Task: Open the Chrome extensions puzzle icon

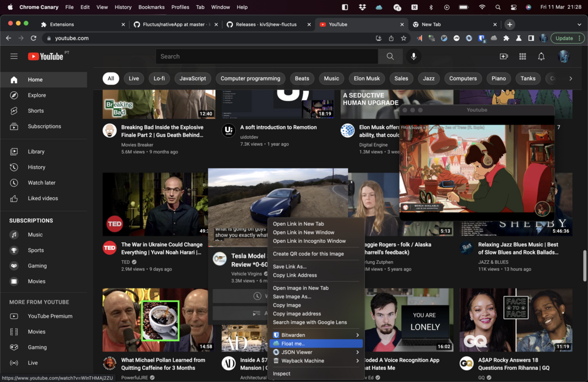Action: pos(506,38)
